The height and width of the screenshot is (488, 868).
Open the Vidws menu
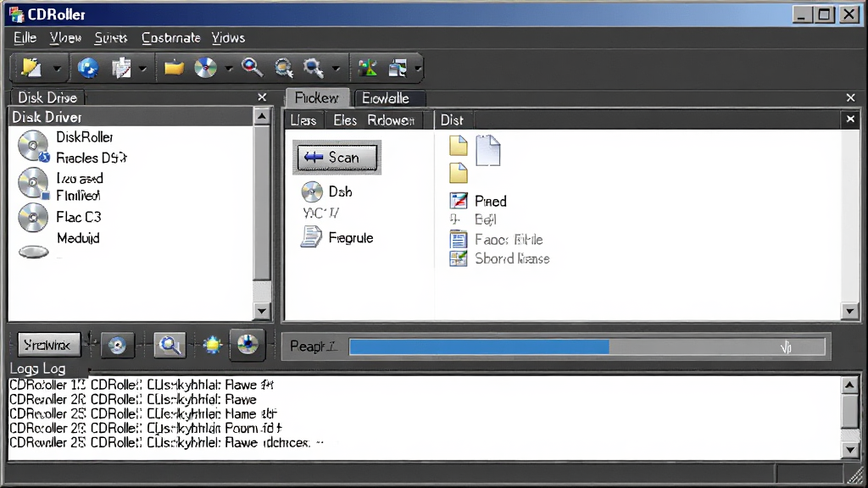pyautogui.click(x=228, y=37)
